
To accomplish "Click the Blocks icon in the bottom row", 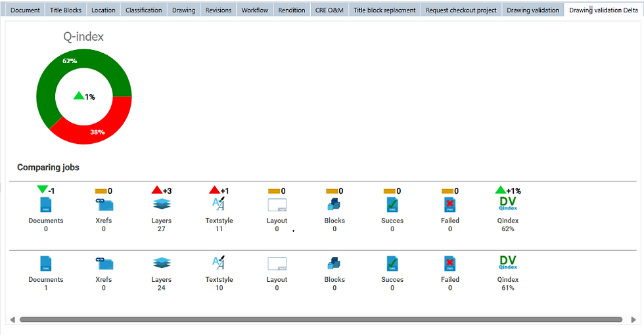I will tap(334, 263).
